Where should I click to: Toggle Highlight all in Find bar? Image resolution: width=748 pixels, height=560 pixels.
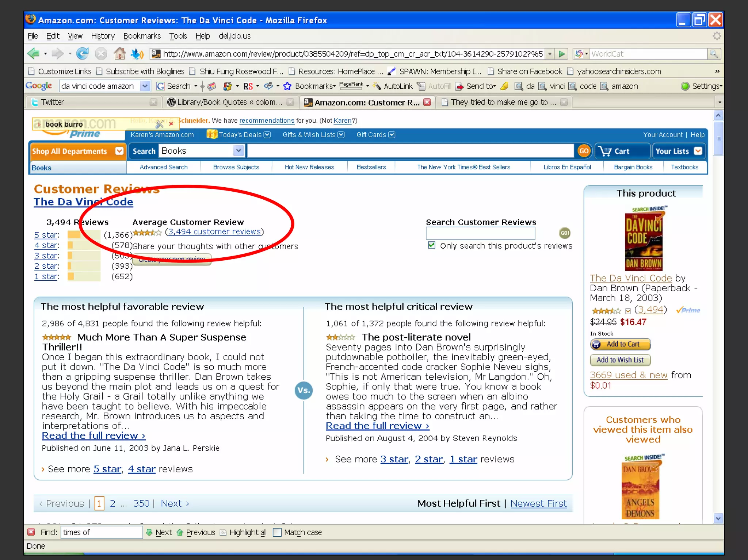pos(244,532)
